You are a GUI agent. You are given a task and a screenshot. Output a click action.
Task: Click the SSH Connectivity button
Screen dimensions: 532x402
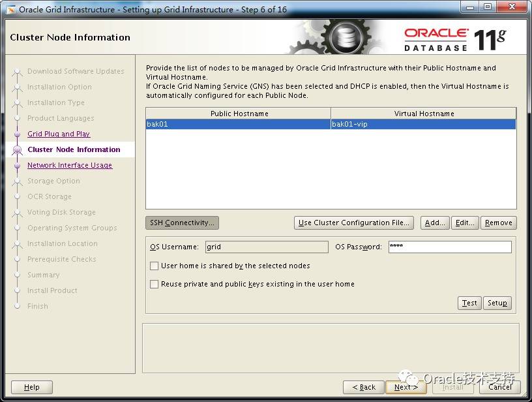(x=182, y=223)
